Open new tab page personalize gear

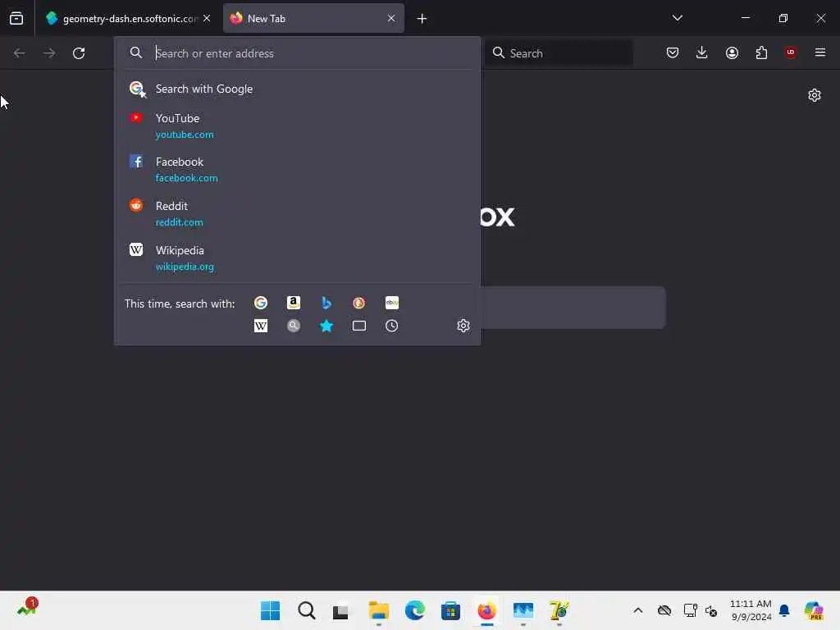[x=815, y=95]
